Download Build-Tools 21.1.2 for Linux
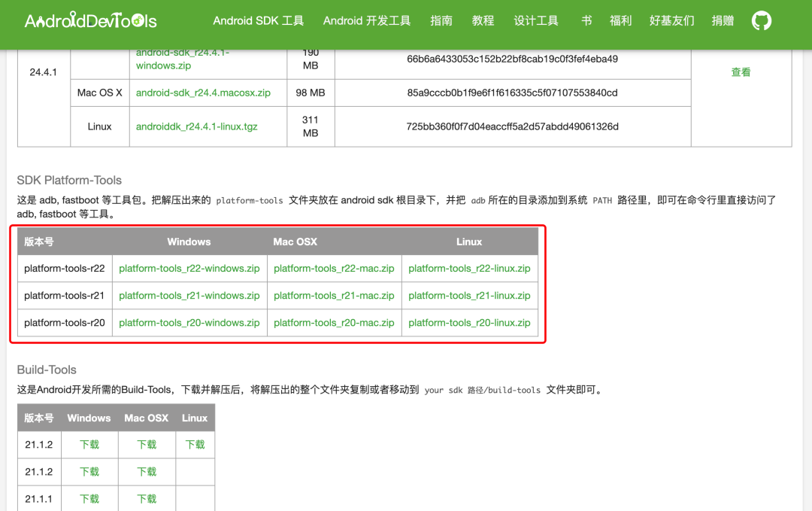The height and width of the screenshot is (511, 812). pos(194,444)
